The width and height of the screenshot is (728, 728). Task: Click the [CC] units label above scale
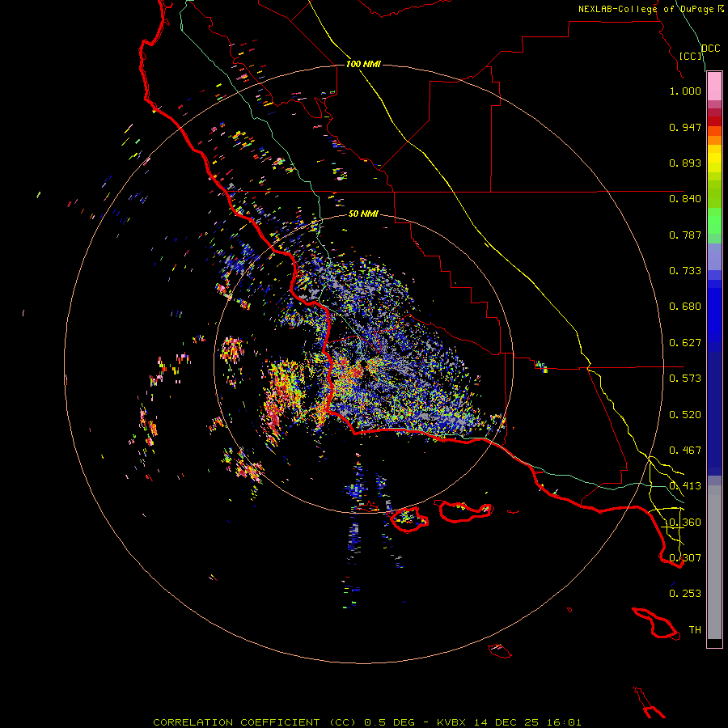[691, 56]
